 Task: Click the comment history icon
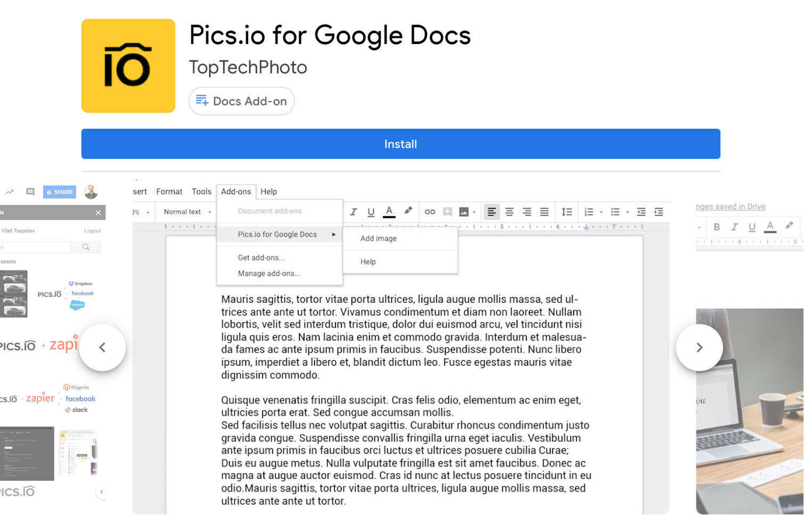point(30,192)
